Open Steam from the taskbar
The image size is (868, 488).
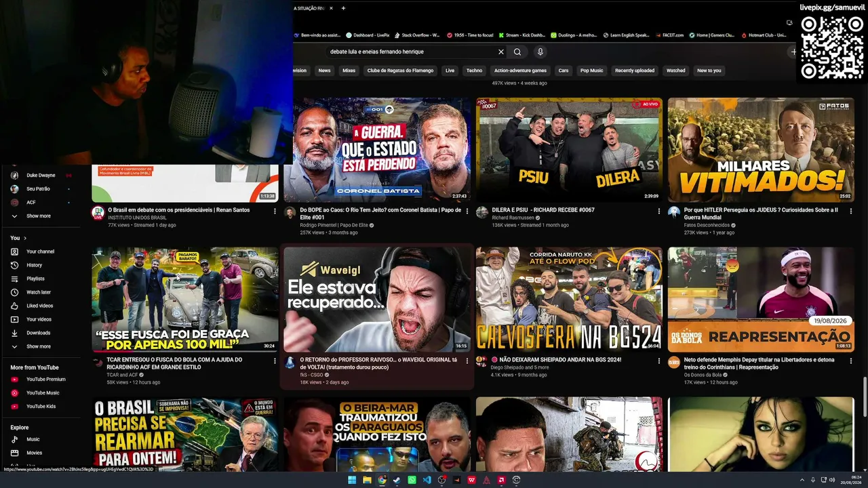(x=397, y=480)
